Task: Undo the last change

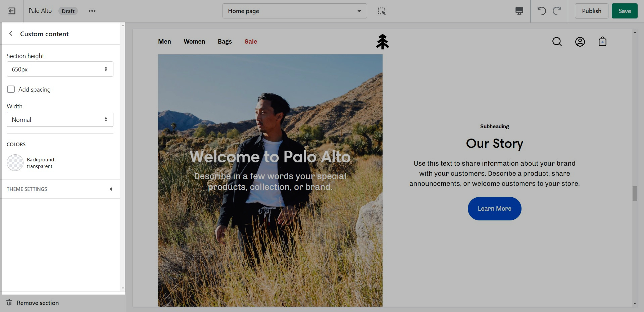Action: coord(541,11)
